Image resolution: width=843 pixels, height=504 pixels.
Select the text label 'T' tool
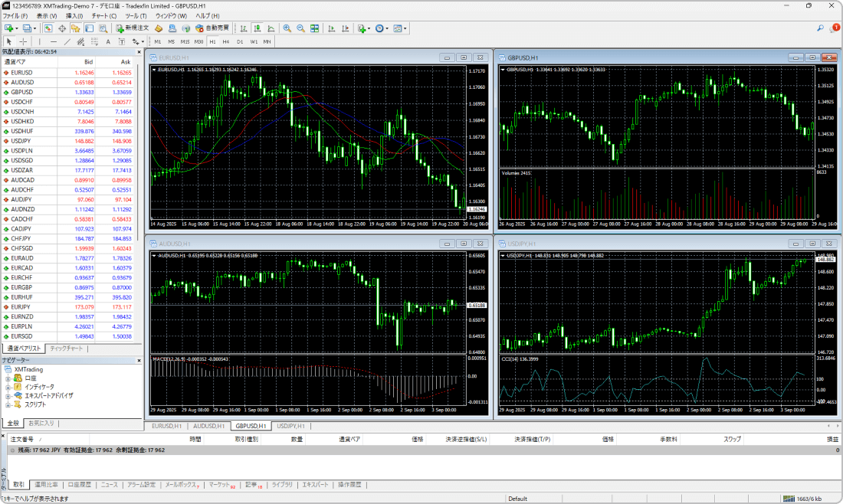coord(122,41)
